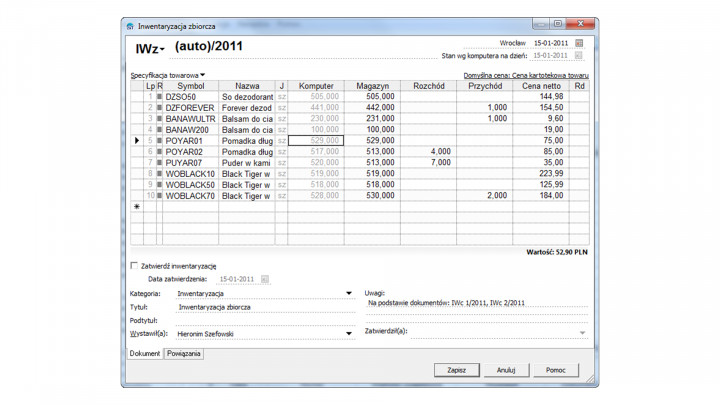The image size is (720, 405).
Task: Click the Podtytuł input field
Action: click(x=265, y=321)
